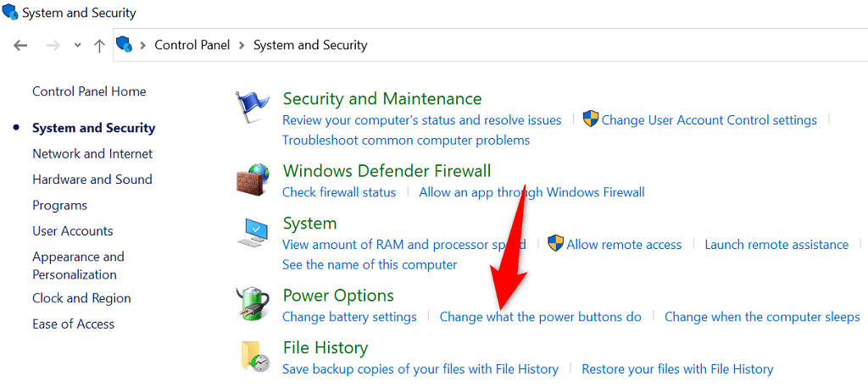Expand the chevron before Control Panel breadcrumb
868x387 pixels.
tap(144, 45)
